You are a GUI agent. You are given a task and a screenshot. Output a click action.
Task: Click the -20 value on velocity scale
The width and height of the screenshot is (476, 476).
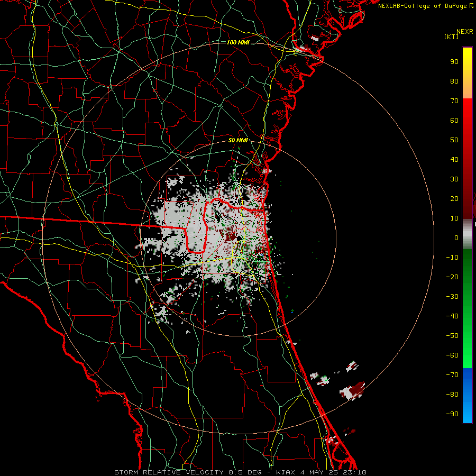click(452, 277)
